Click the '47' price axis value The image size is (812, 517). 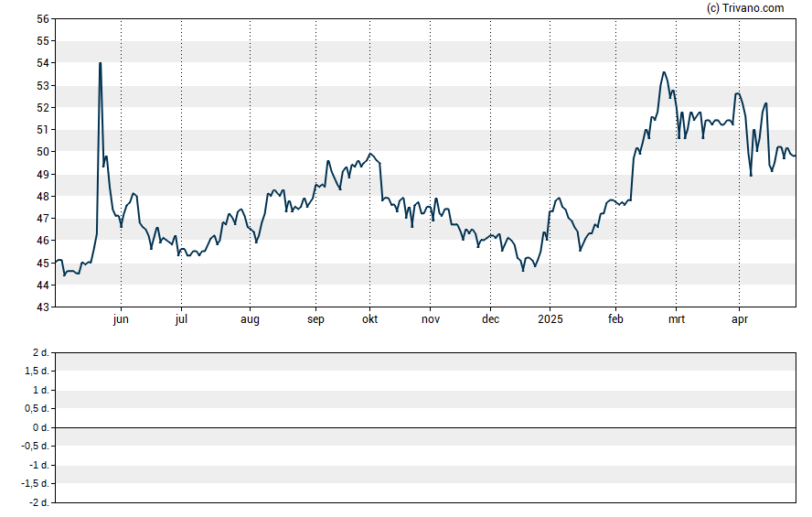click(43, 218)
